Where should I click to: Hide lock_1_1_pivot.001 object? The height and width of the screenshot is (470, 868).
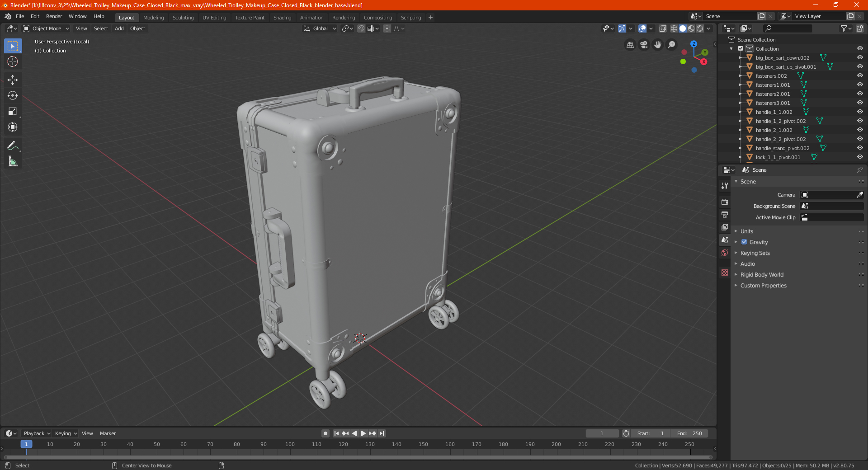(x=860, y=157)
